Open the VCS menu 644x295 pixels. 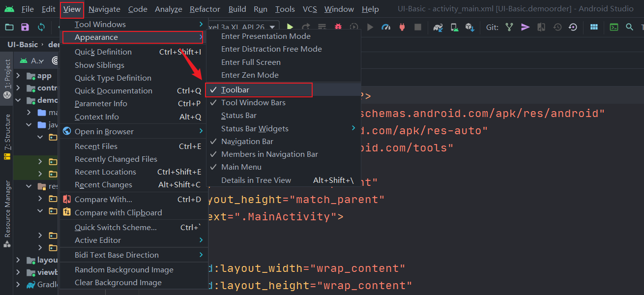310,9
